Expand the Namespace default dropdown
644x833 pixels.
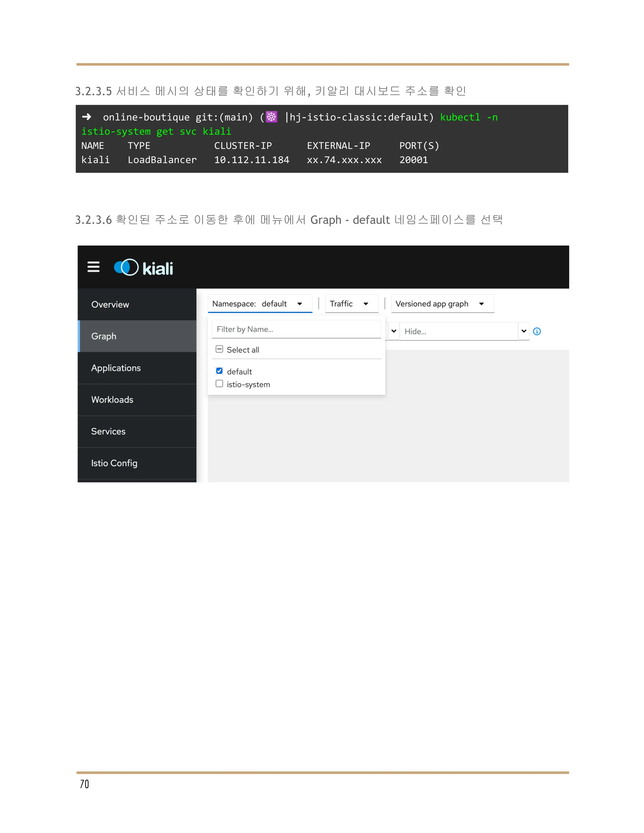(x=260, y=304)
